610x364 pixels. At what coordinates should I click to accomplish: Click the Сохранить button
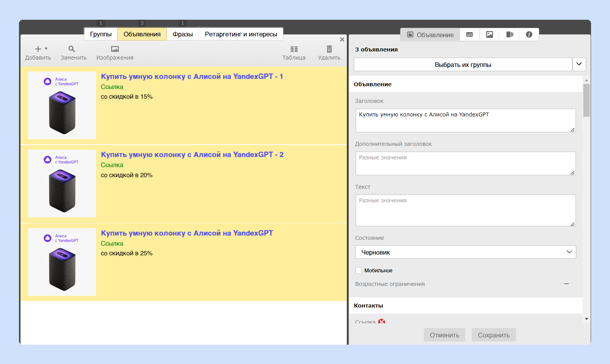[494, 335]
